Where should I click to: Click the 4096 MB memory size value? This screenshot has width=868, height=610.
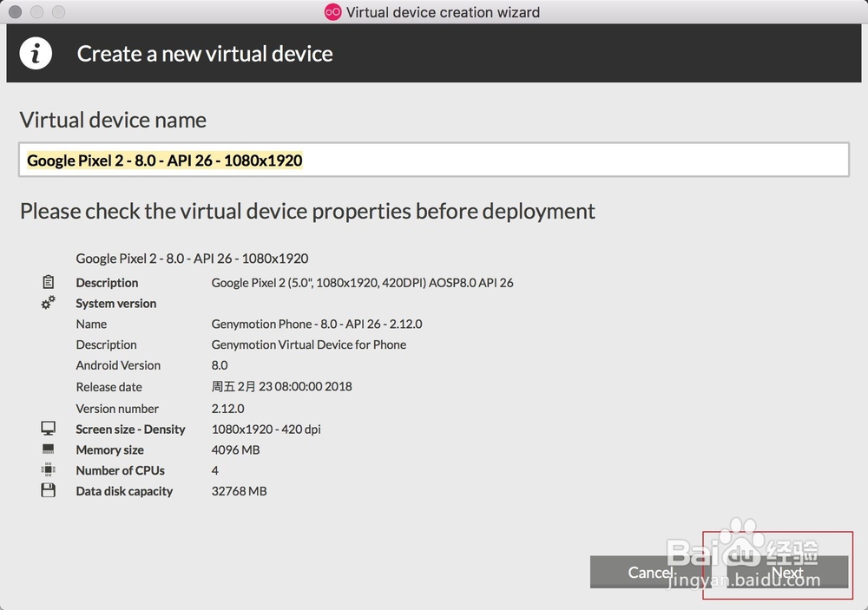[235, 449]
